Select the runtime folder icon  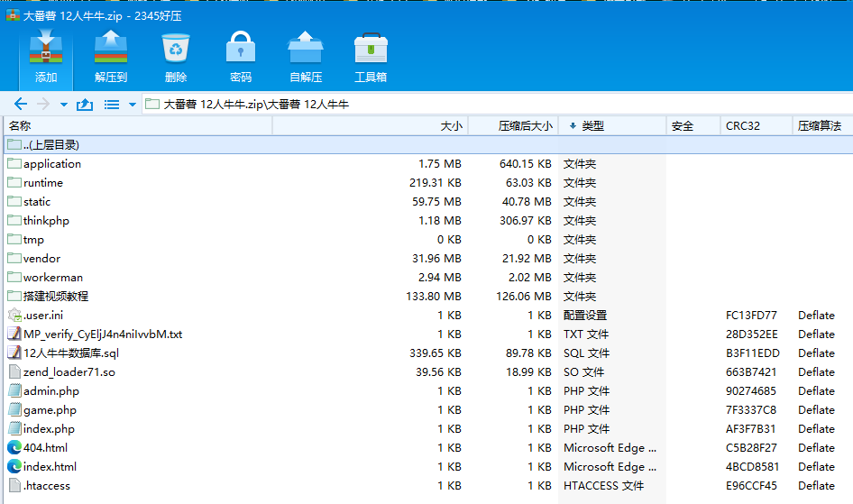14,182
